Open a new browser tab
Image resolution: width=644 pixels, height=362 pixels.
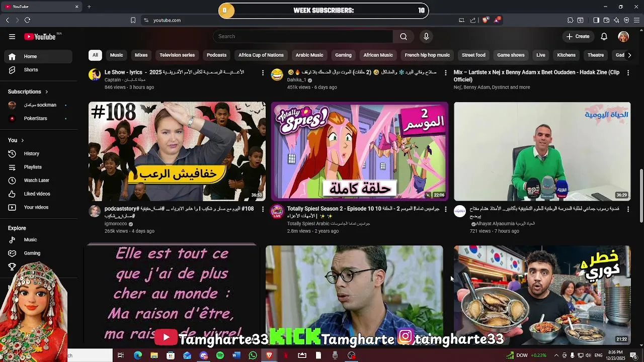(x=89, y=7)
